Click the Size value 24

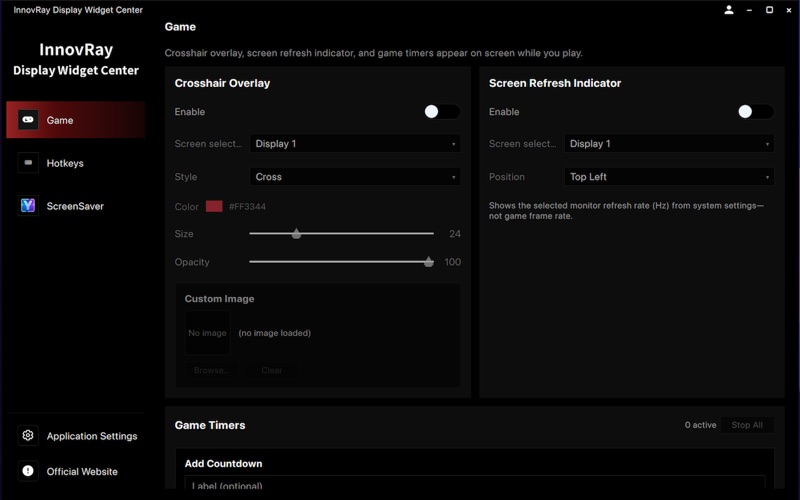(455, 234)
